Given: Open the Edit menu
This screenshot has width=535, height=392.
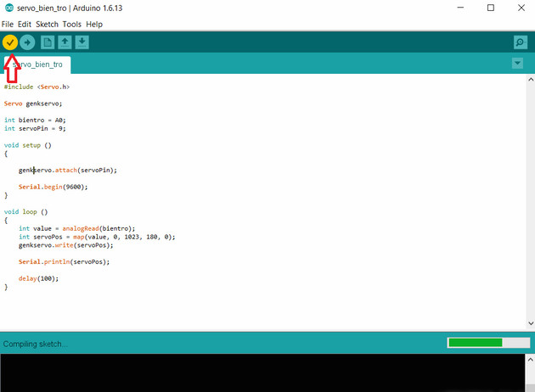Looking at the screenshot, I should click(25, 25).
